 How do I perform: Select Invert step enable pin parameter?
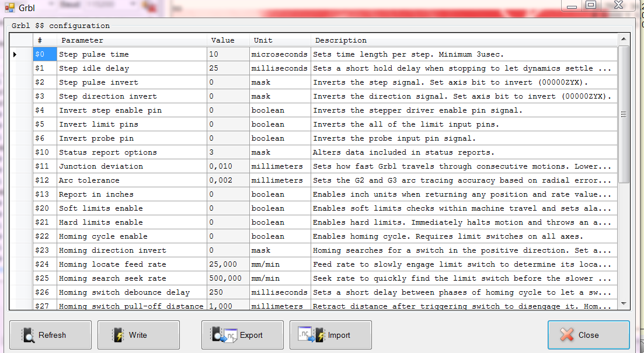(x=132, y=110)
